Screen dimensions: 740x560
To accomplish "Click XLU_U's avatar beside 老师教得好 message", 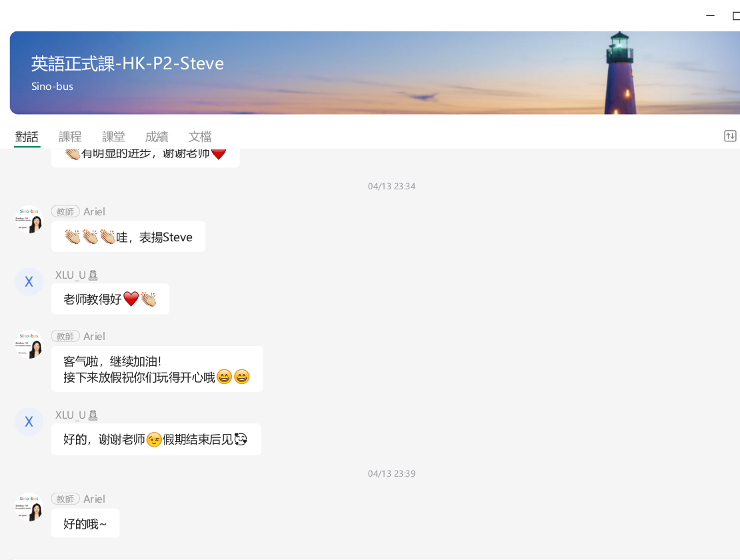I will (x=29, y=282).
